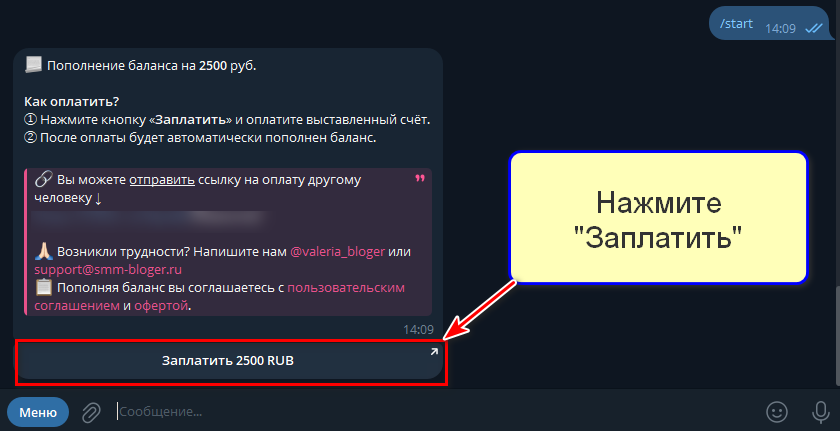Start voice message with microphone icon
840x431 pixels.
point(820,412)
